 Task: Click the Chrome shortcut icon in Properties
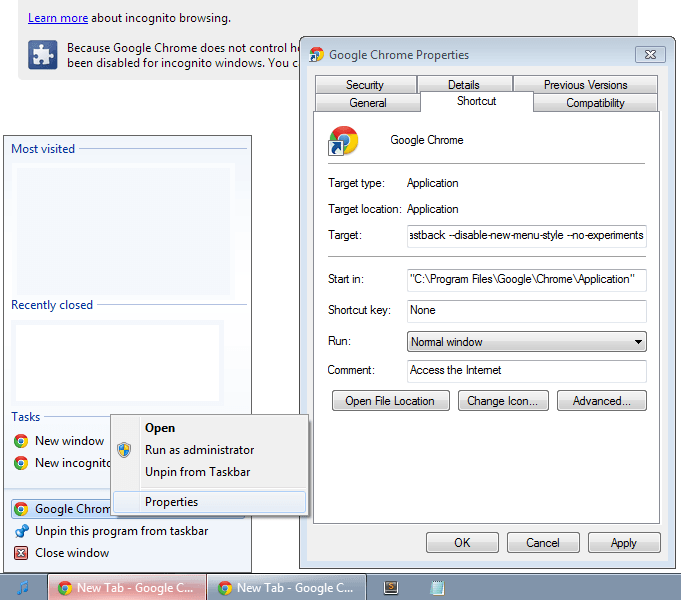343,140
